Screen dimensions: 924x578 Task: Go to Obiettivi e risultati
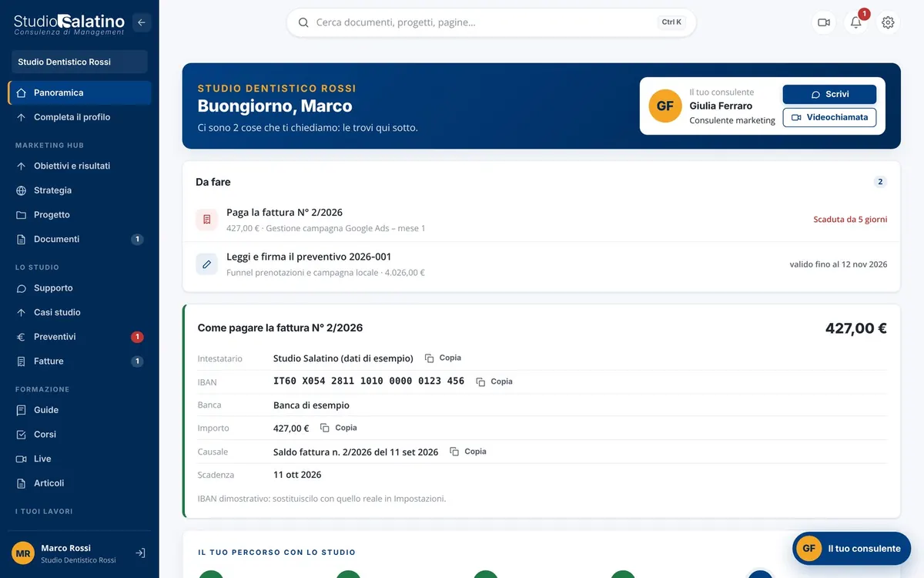pos(79,166)
